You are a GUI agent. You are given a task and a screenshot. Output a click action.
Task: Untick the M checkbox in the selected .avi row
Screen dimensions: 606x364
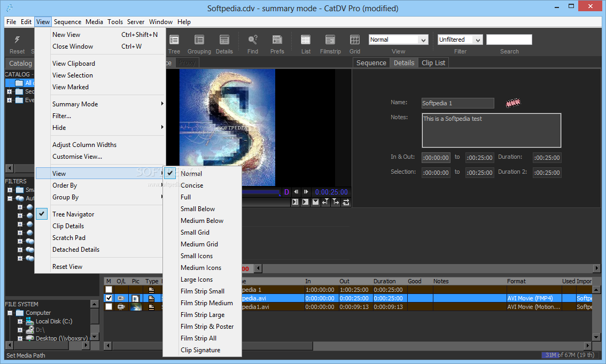tap(108, 298)
